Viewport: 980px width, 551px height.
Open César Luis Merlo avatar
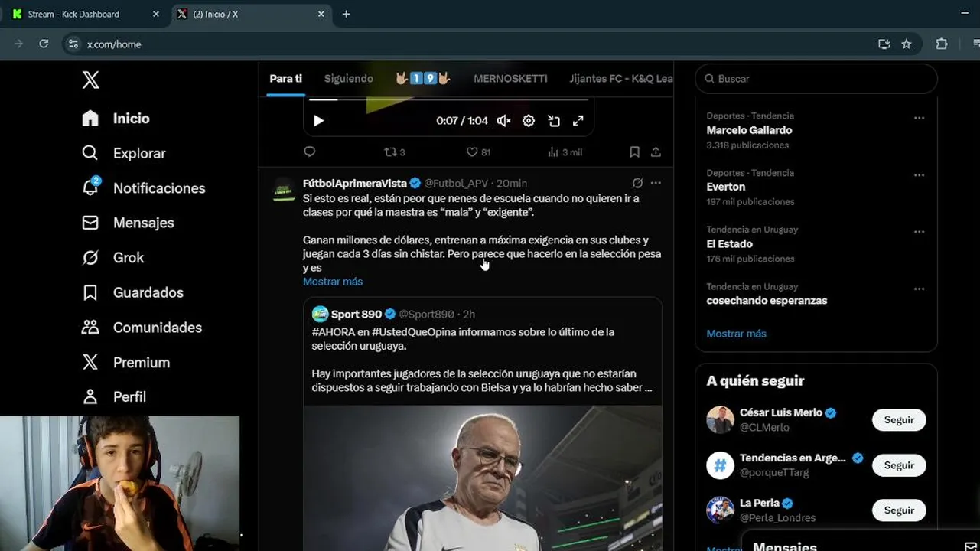point(720,419)
